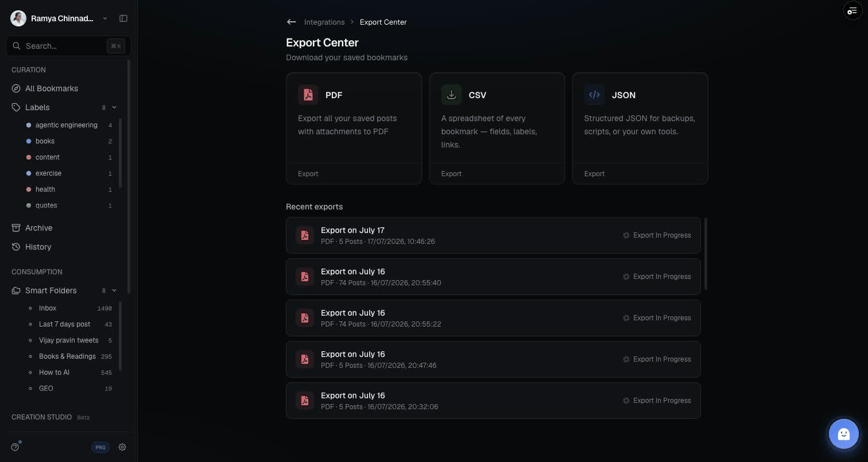Click Export In Progress for 20:32:06 export
868x462 pixels.
click(662, 401)
